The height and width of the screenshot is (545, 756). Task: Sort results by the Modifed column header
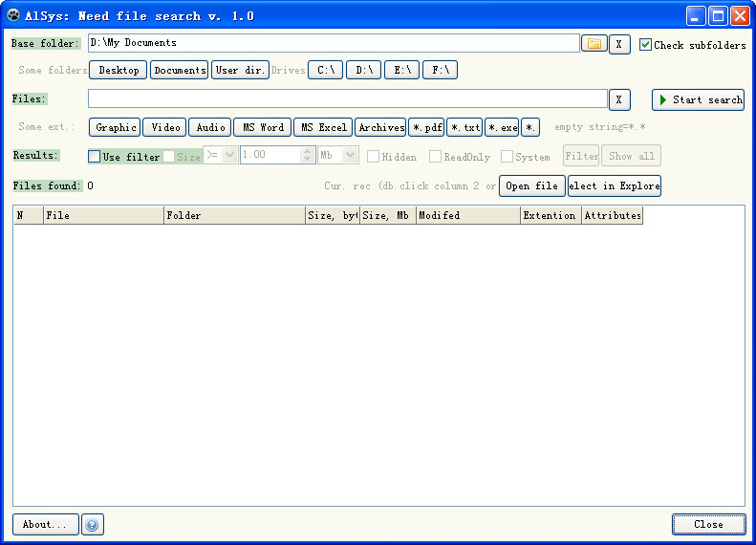[467, 216]
